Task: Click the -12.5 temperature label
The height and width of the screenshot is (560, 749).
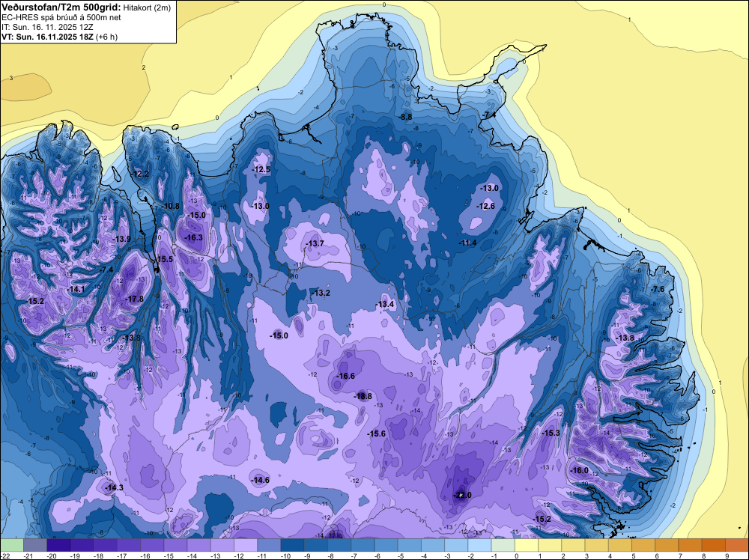Action: [261, 169]
